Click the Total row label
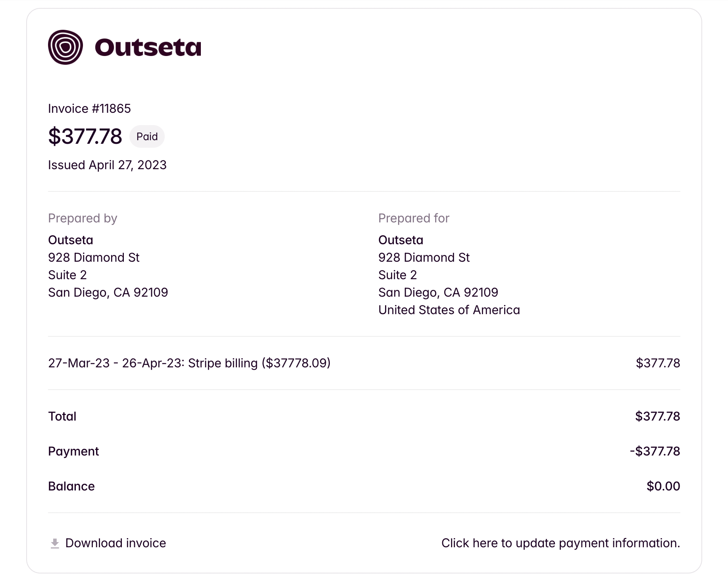Viewport: 728px width, 583px height. [62, 417]
